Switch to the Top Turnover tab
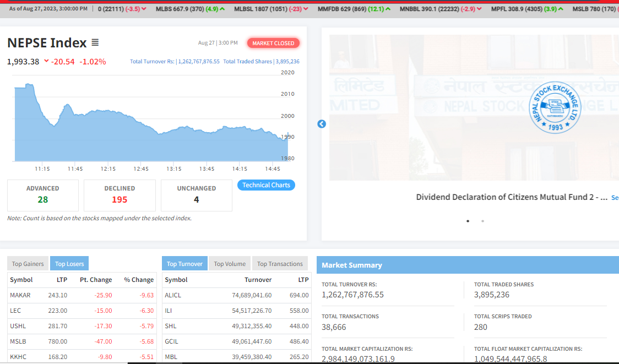The height and width of the screenshot is (364, 619). (x=184, y=264)
